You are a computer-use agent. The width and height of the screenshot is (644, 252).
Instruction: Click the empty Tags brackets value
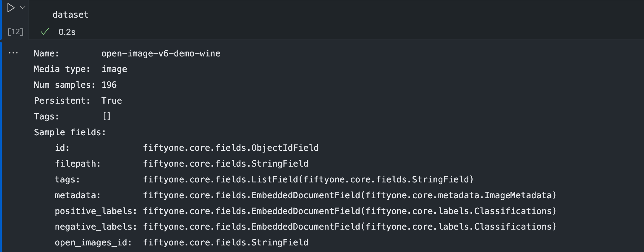(106, 116)
